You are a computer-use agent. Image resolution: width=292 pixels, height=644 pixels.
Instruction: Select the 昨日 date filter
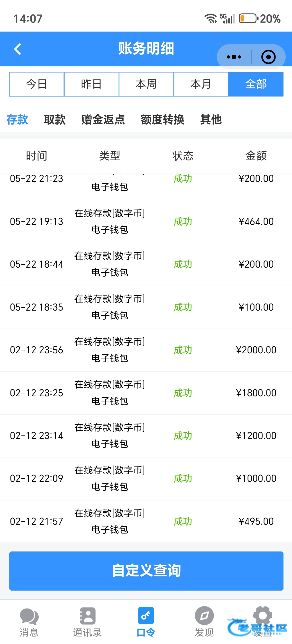click(x=91, y=84)
